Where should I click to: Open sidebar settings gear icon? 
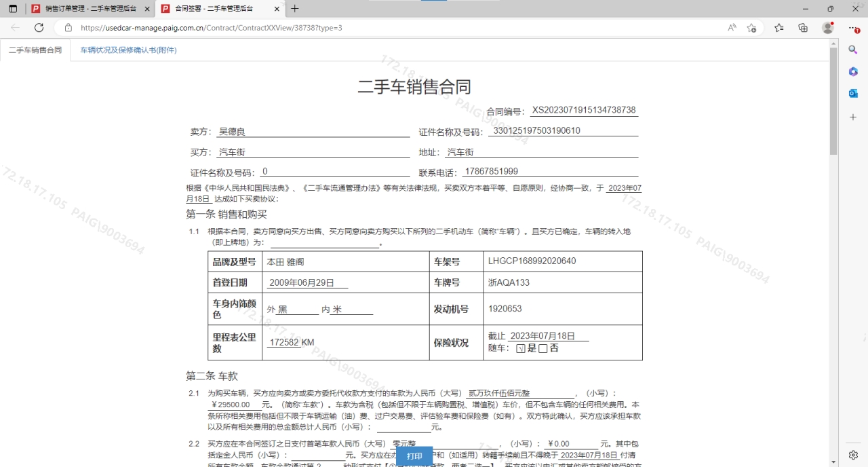[x=853, y=454]
